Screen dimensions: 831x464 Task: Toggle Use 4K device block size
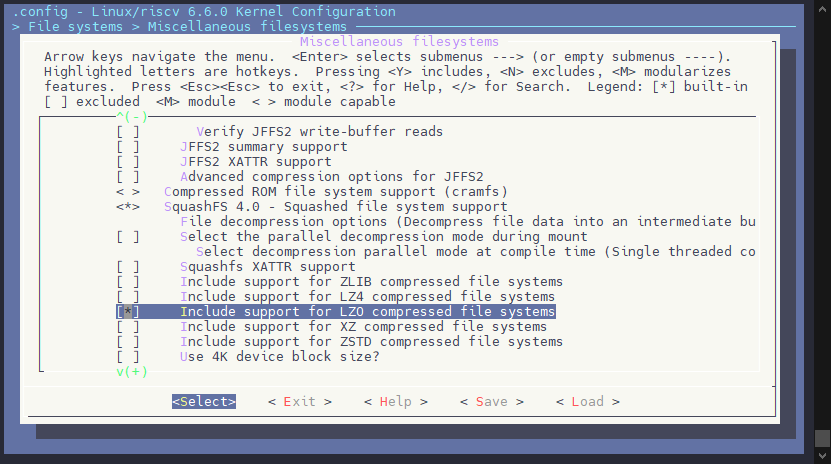128,356
